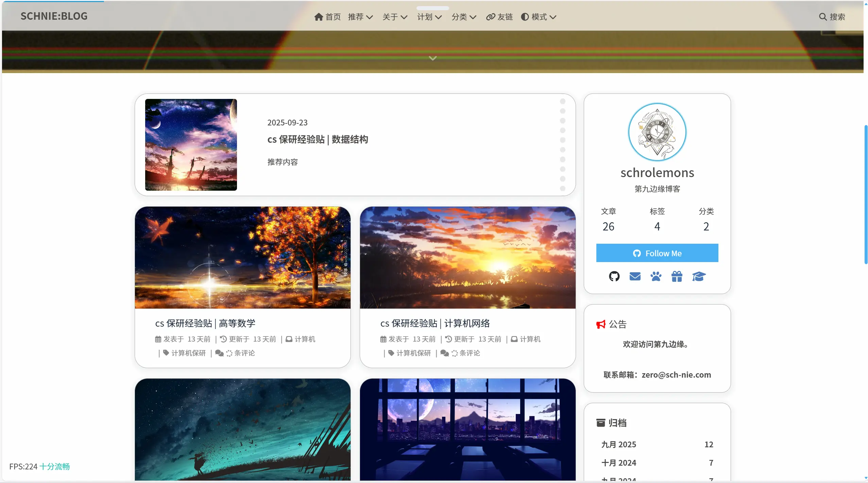
Task: Click the search magnifier icon in the navbar
Action: pyautogui.click(x=822, y=16)
